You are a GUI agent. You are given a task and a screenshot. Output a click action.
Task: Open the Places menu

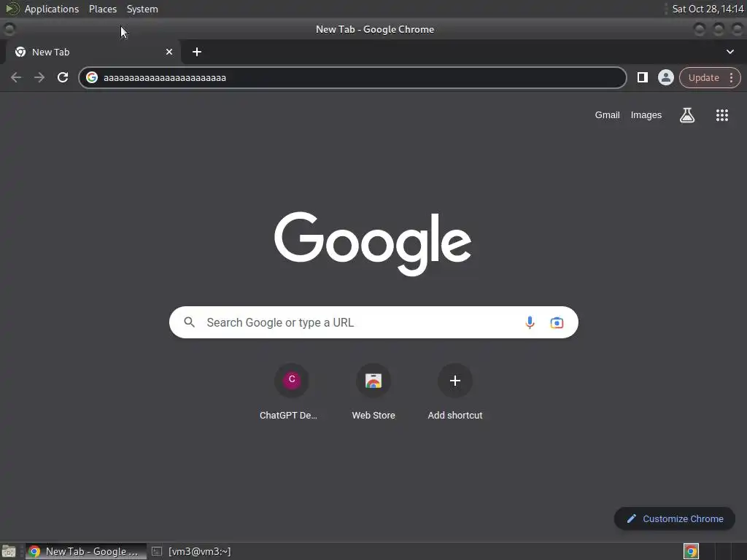tap(103, 9)
